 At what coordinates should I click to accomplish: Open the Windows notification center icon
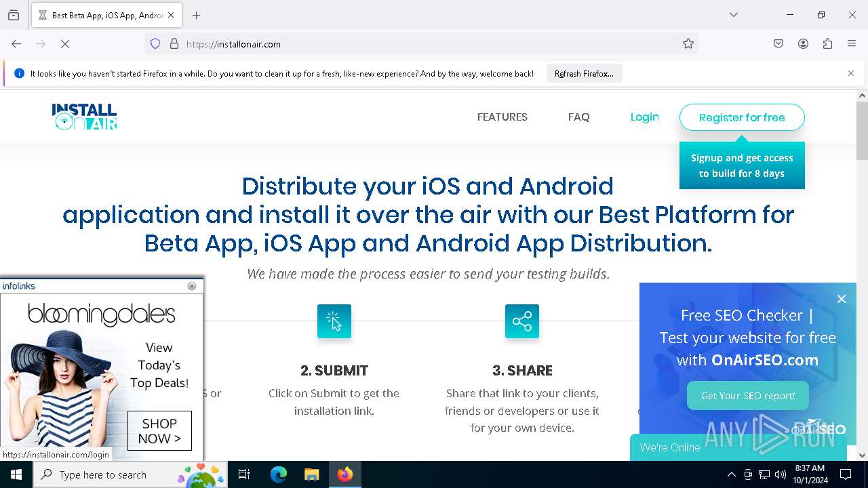(x=846, y=474)
